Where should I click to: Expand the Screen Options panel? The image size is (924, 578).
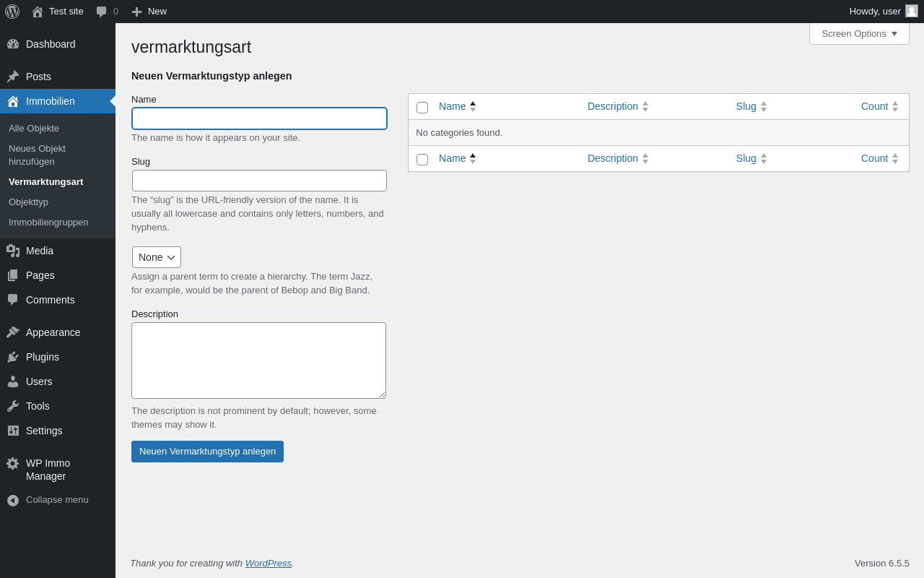click(x=859, y=33)
